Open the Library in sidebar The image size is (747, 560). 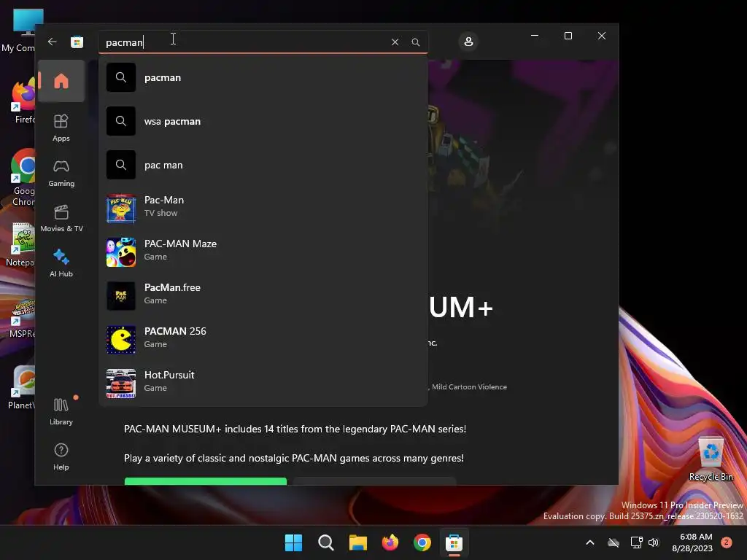61,411
